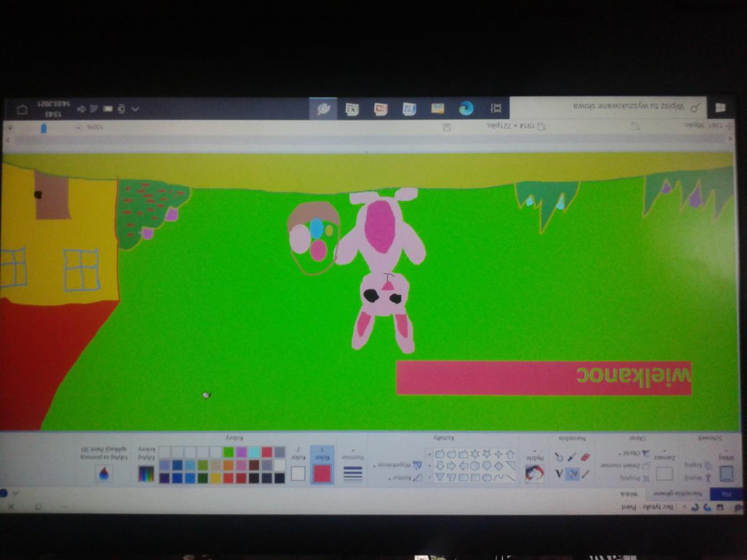Select the Color picker eyedropper tool
The height and width of the screenshot is (560, 747).
572,457
